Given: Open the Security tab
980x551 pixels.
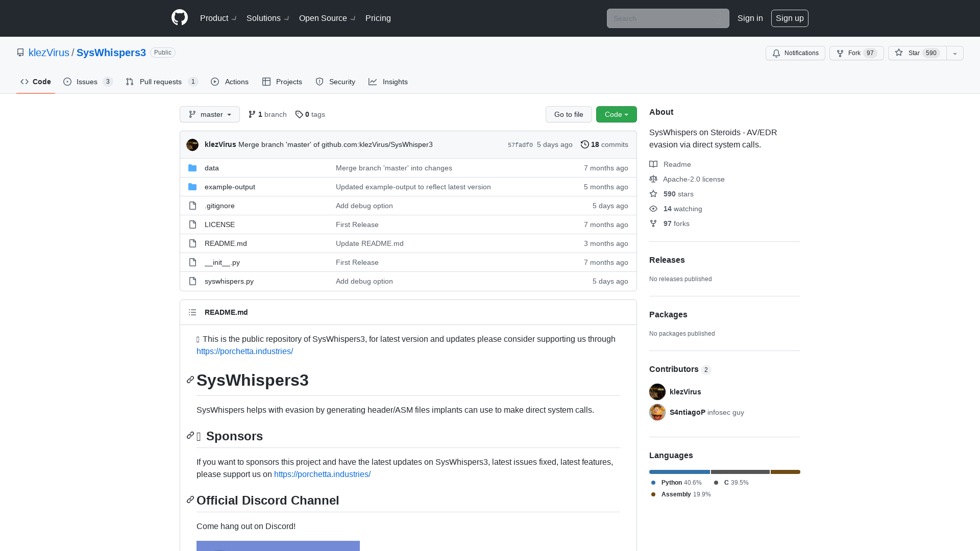Looking at the screenshot, I should tap(335, 82).
